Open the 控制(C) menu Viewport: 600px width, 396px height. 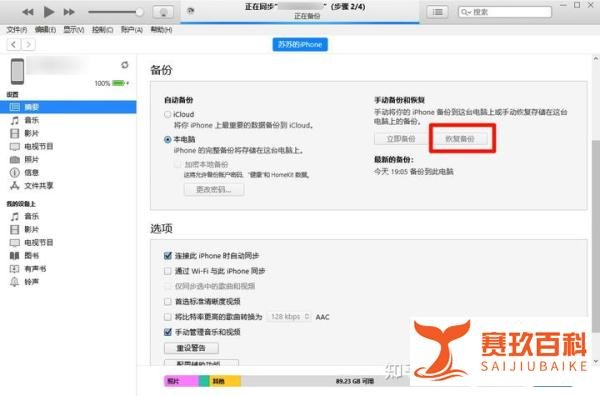pyautogui.click(x=102, y=29)
